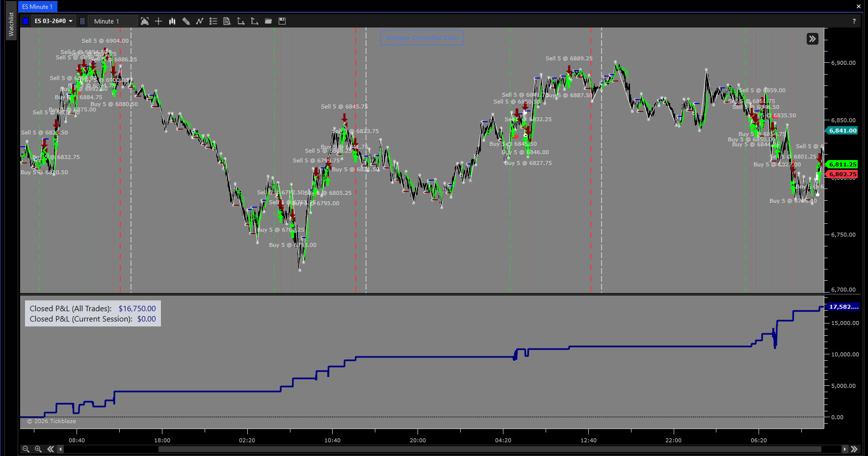Zoom out using the magnifier minus icon
The height and width of the screenshot is (456, 868).
pyautogui.click(x=26, y=449)
